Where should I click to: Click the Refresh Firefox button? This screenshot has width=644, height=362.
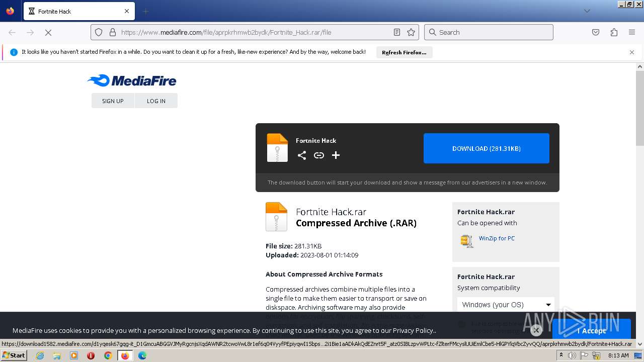tap(404, 52)
